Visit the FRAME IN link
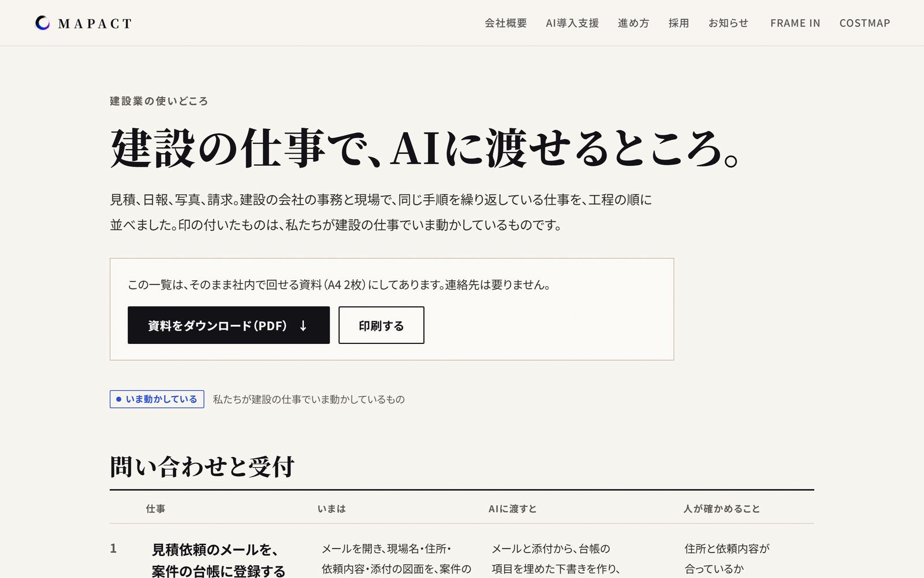 (x=795, y=23)
